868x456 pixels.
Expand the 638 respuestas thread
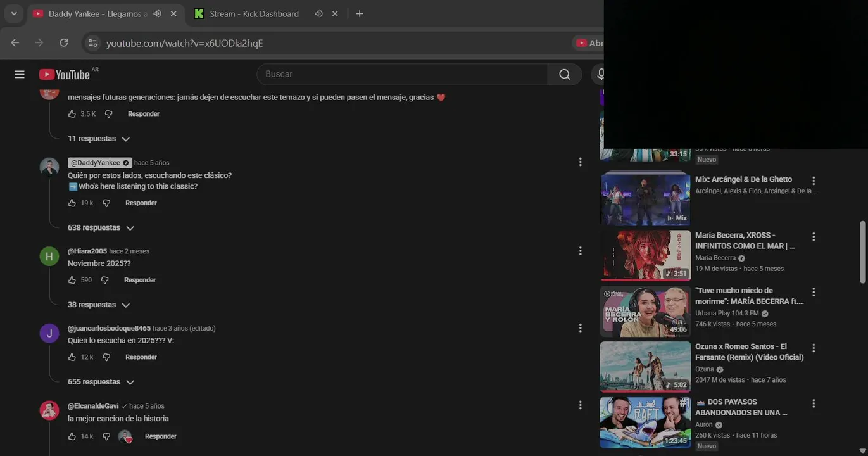pyautogui.click(x=101, y=228)
